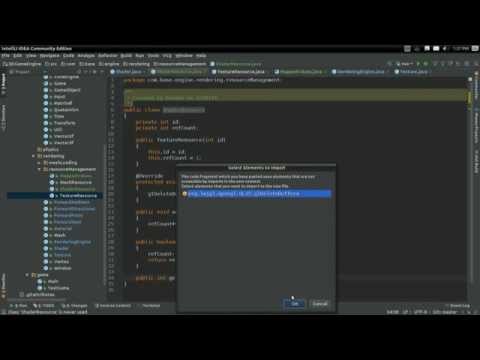
Task: Click the rendering breadcrumb in navigation bar
Action: 137,64
